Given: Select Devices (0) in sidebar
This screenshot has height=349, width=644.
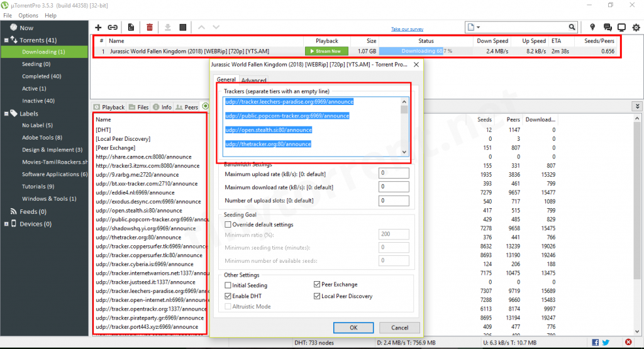Looking at the screenshot, I should coord(35,224).
